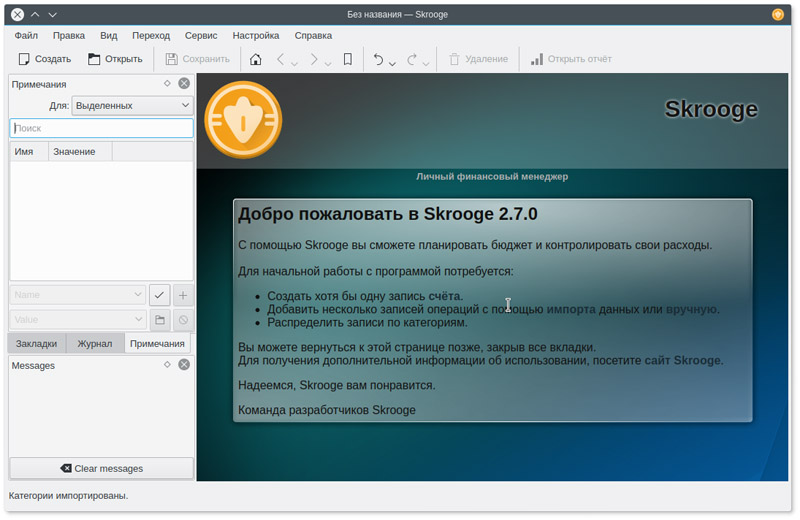The width and height of the screenshot is (800, 520).
Task: Click the Clear messages button
Action: point(102,468)
